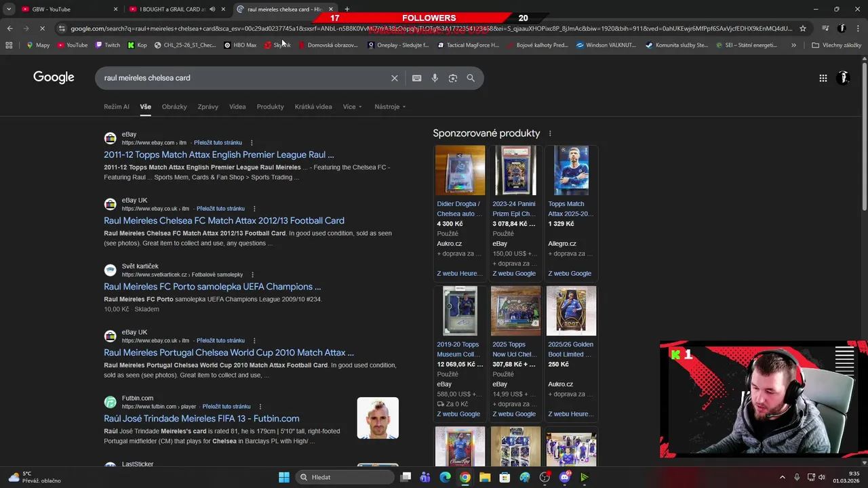This screenshot has height=488, width=868.
Task: Open HBO Max bookmark
Action: [x=240, y=45]
